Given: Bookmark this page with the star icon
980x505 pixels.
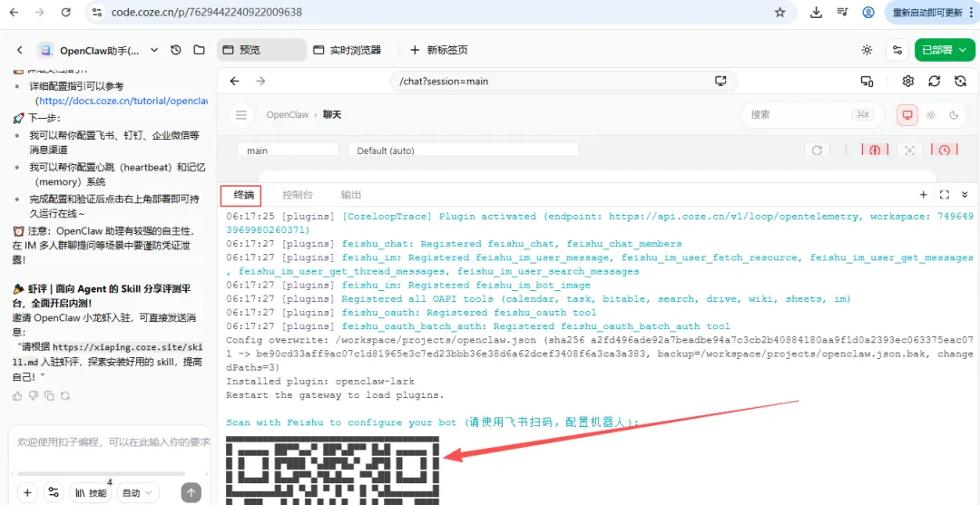Looking at the screenshot, I should pyautogui.click(x=779, y=12).
